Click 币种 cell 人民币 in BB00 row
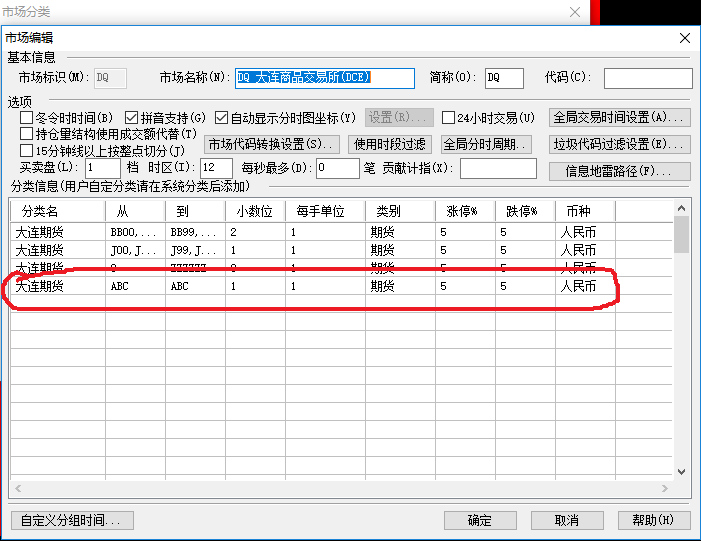 pyautogui.click(x=585, y=232)
